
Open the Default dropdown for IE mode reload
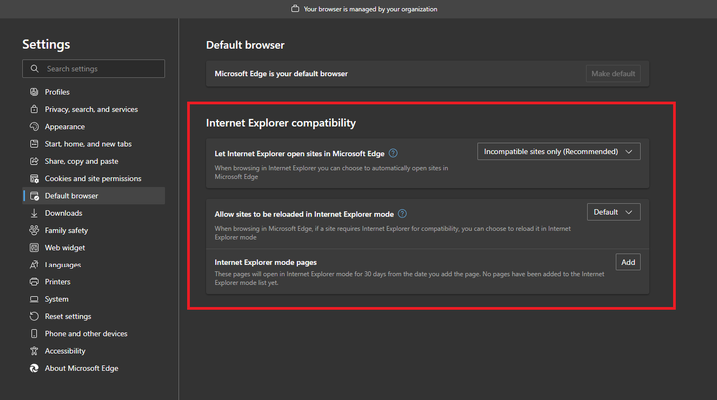(613, 212)
